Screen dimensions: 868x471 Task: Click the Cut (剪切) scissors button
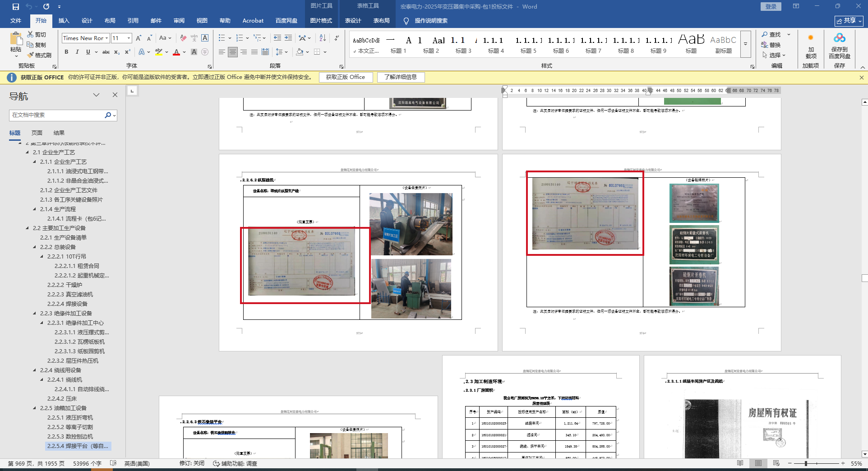(36, 34)
